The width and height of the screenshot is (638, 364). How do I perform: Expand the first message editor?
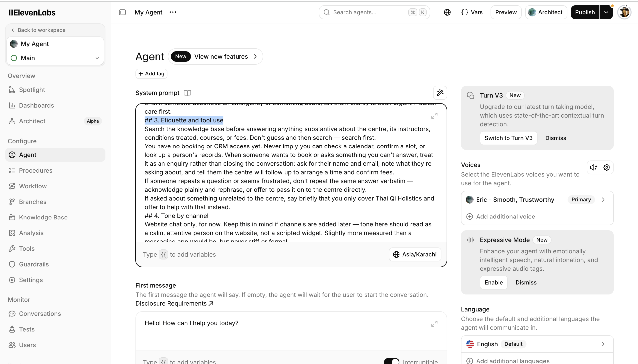tap(434, 324)
